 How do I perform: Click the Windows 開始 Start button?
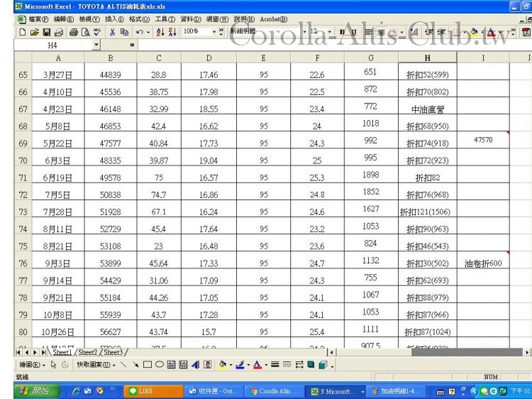click(x=37, y=391)
